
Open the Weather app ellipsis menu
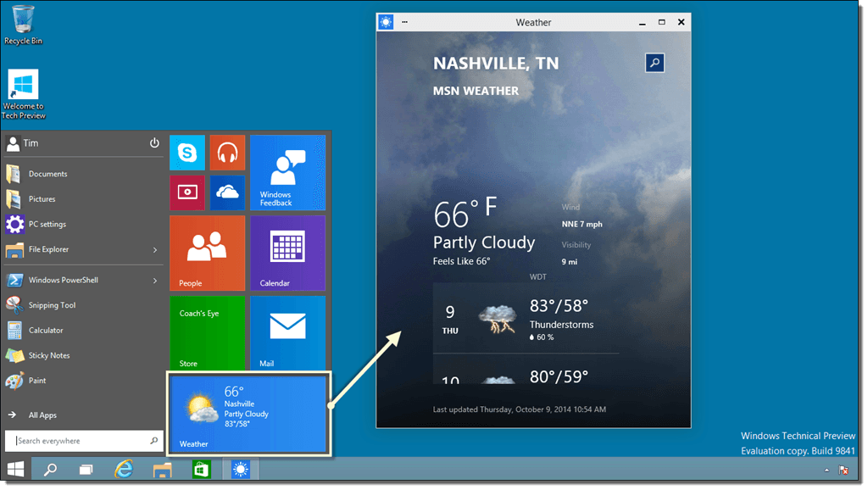(404, 22)
